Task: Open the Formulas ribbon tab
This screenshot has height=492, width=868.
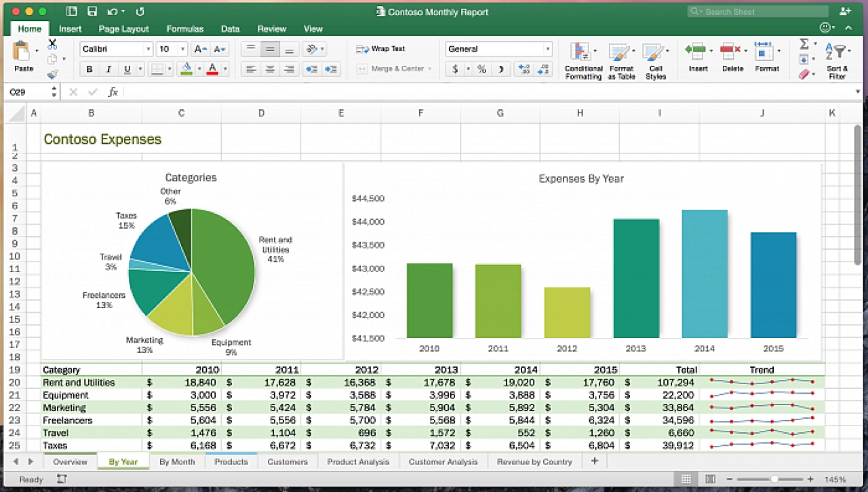Action: (184, 29)
